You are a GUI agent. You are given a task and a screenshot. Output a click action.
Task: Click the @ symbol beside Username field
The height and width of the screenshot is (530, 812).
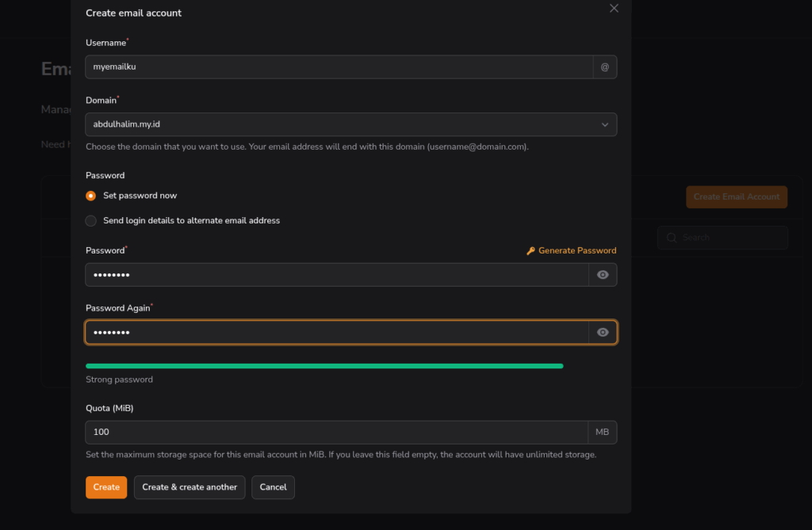pyautogui.click(x=604, y=67)
